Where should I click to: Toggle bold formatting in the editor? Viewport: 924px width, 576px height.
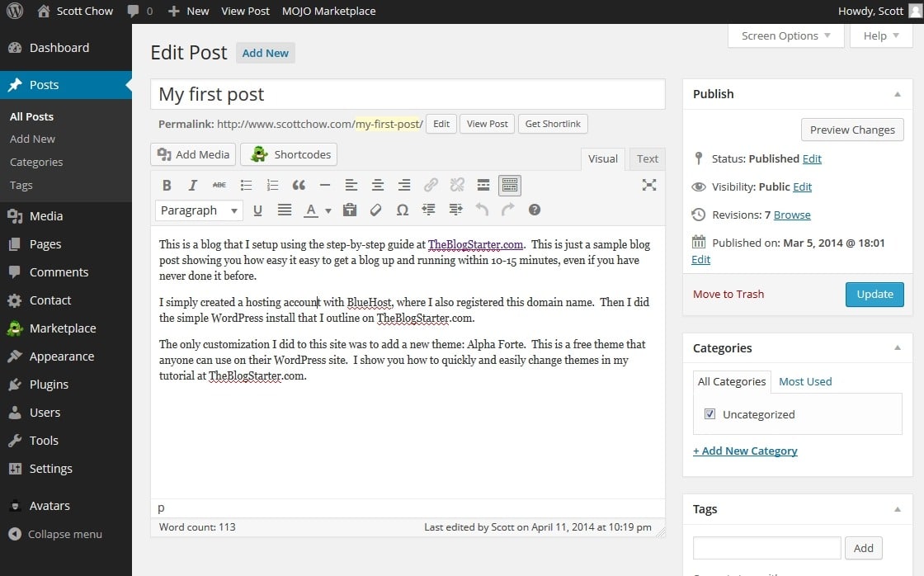click(x=167, y=185)
